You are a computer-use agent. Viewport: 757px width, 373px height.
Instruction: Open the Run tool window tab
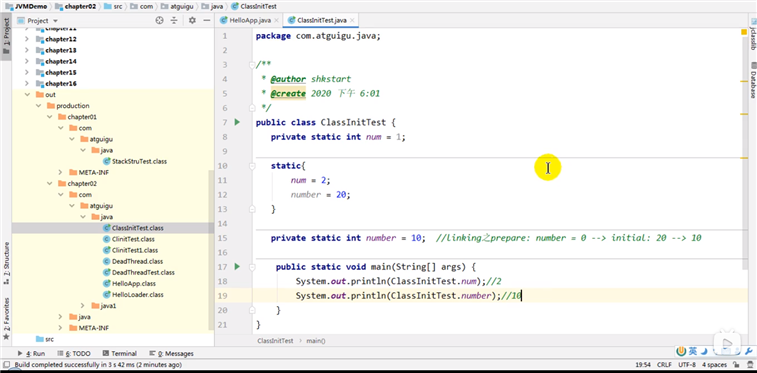[x=32, y=354]
